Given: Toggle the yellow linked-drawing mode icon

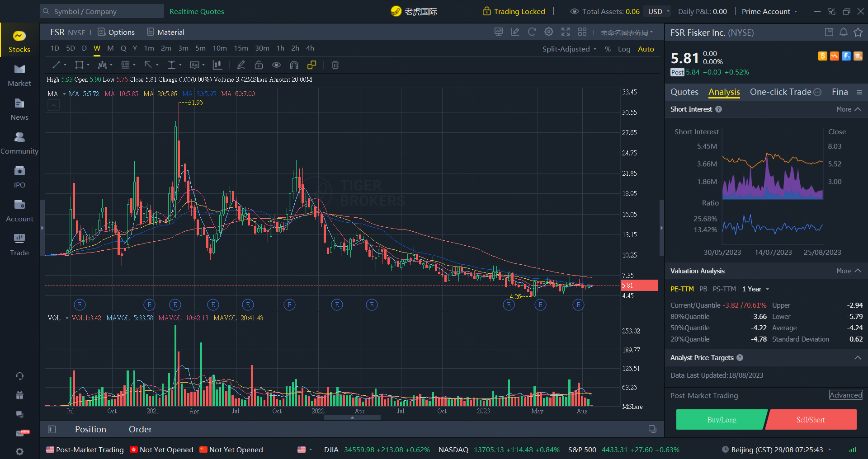Looking at the screenshot, I should coord(311,65).
